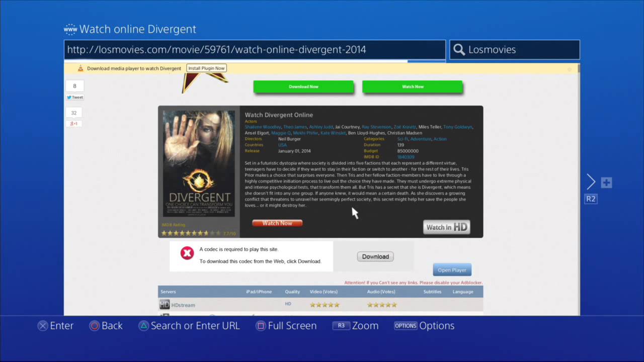Open Tony Goldwyn actor link
The height and width of the screenshot is (362, 644).
(458, 127)
